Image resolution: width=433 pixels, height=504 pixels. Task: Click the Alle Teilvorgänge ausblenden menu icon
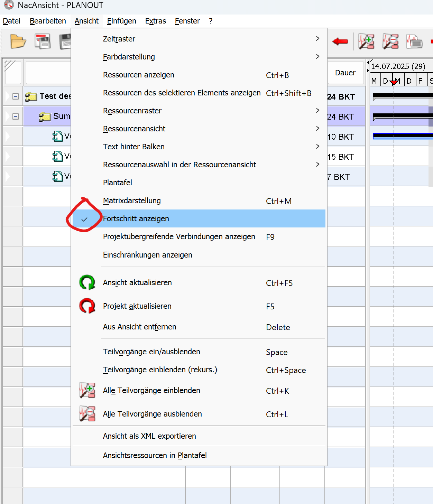coord(87,414)
